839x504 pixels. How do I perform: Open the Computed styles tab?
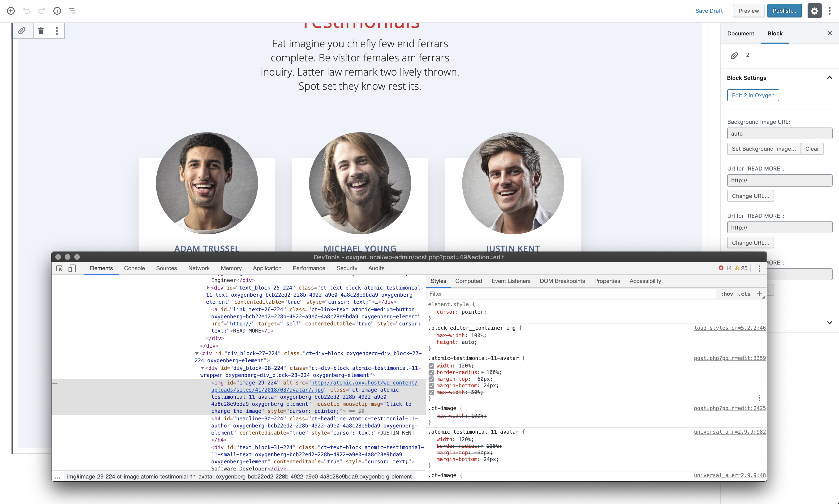[x=469, y=281]
